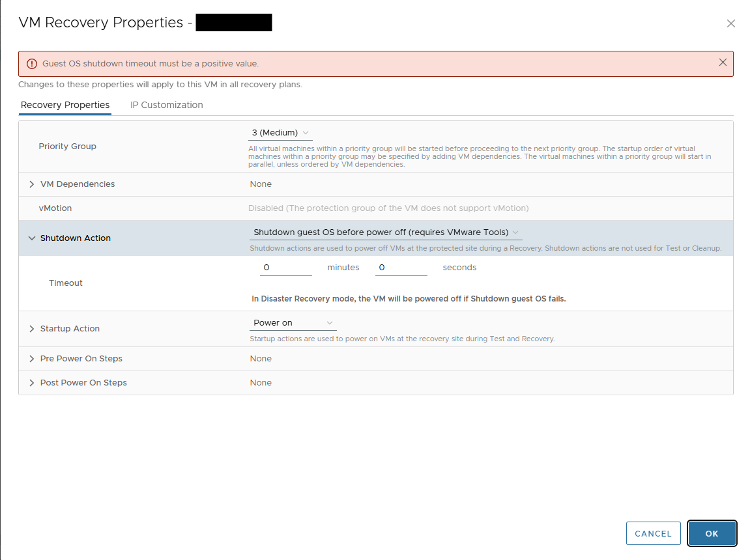Click the vMotion Disabled status text
Viewport: 750px width, 560px height.
click(388, 208)
